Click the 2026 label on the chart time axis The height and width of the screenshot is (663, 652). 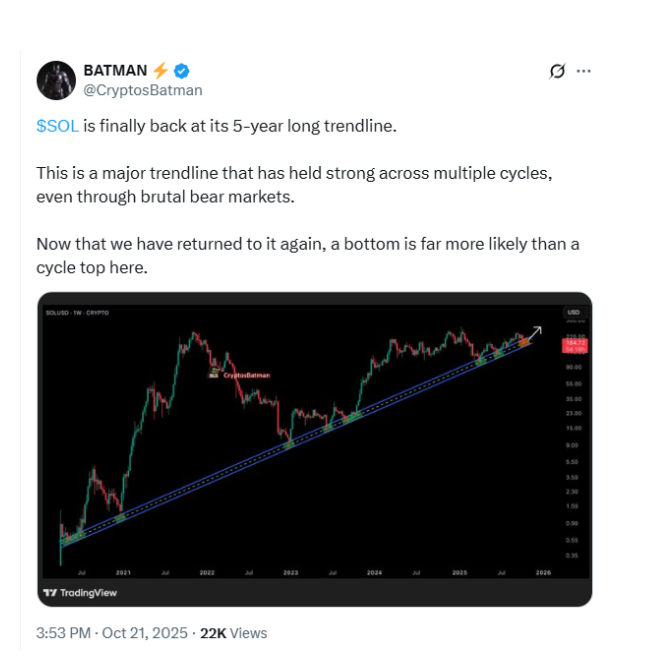(543, 573)
